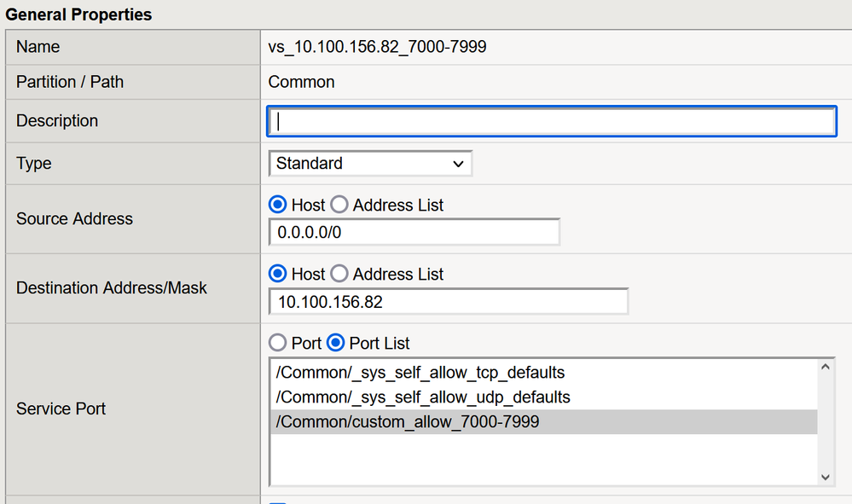Click the Destination Address/Mask row label

point(111,288)
